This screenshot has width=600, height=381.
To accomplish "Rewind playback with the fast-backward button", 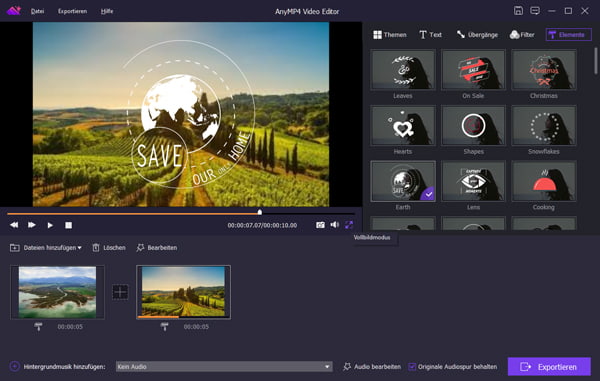I will pos(14,225).
